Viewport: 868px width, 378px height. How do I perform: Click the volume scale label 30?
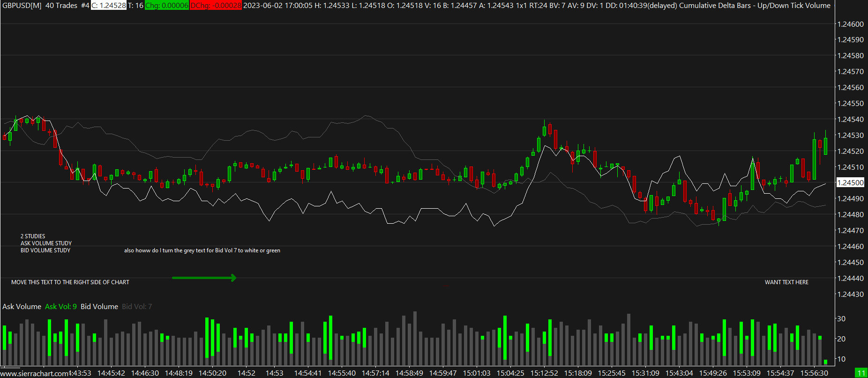pyautogui.click(x=841, y=319)
